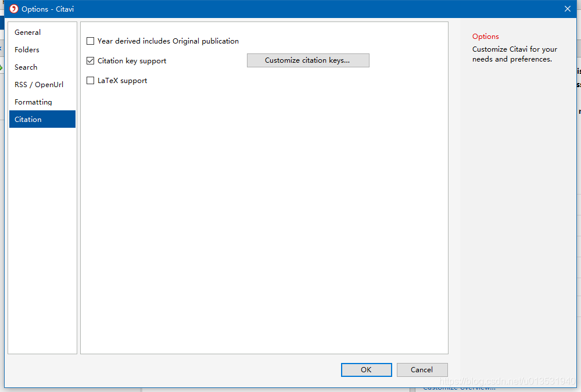Cancel the Options dialog
This screenshot has width=581, height=392.
(422, 370)
